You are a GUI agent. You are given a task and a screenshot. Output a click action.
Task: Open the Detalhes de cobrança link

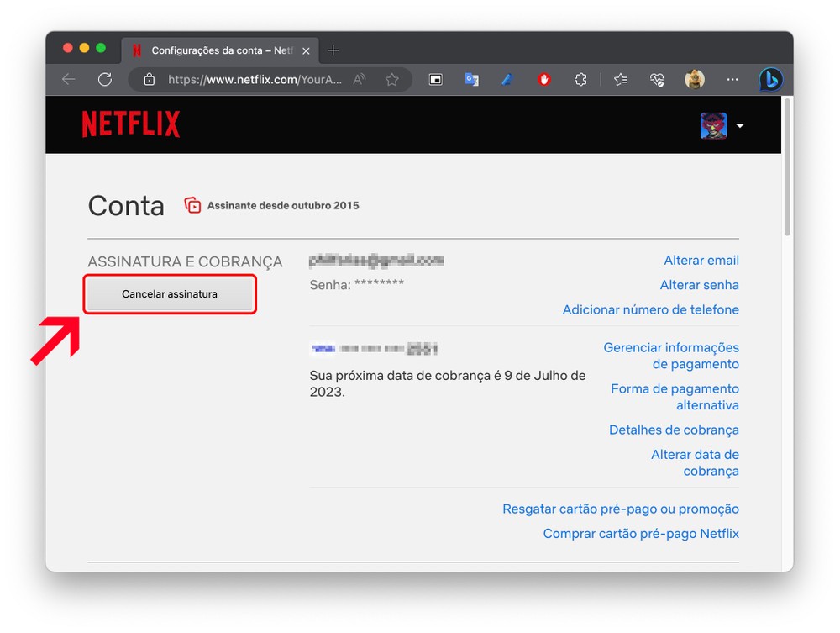pos(674,430)
